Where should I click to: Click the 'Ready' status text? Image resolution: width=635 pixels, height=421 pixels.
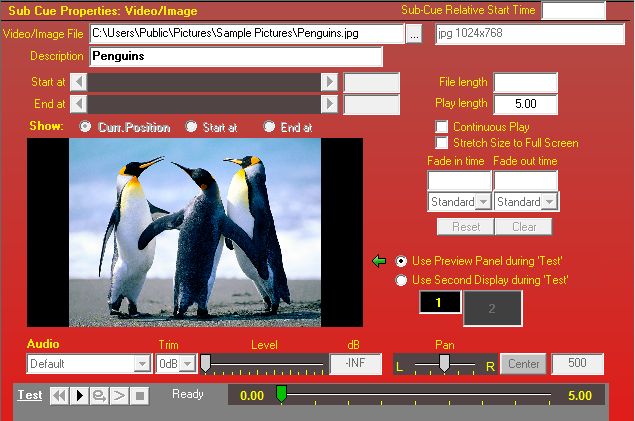pos(188,394)
